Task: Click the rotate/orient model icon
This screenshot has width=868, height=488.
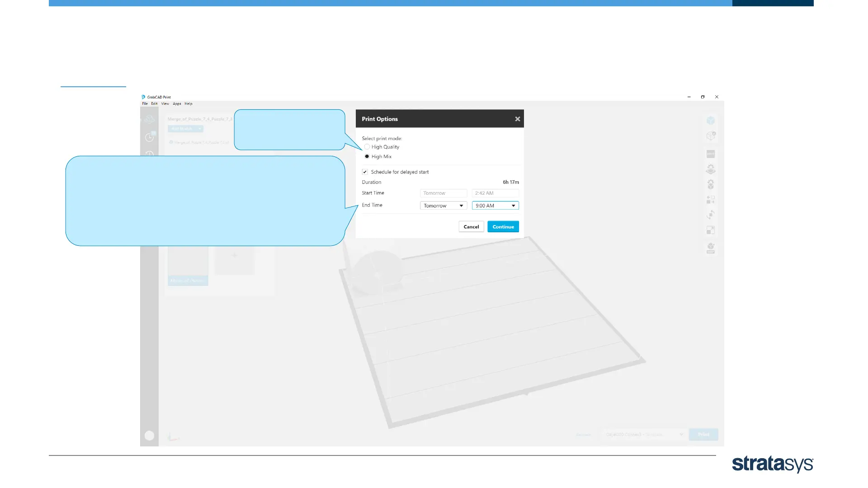Action: (711, 215)
